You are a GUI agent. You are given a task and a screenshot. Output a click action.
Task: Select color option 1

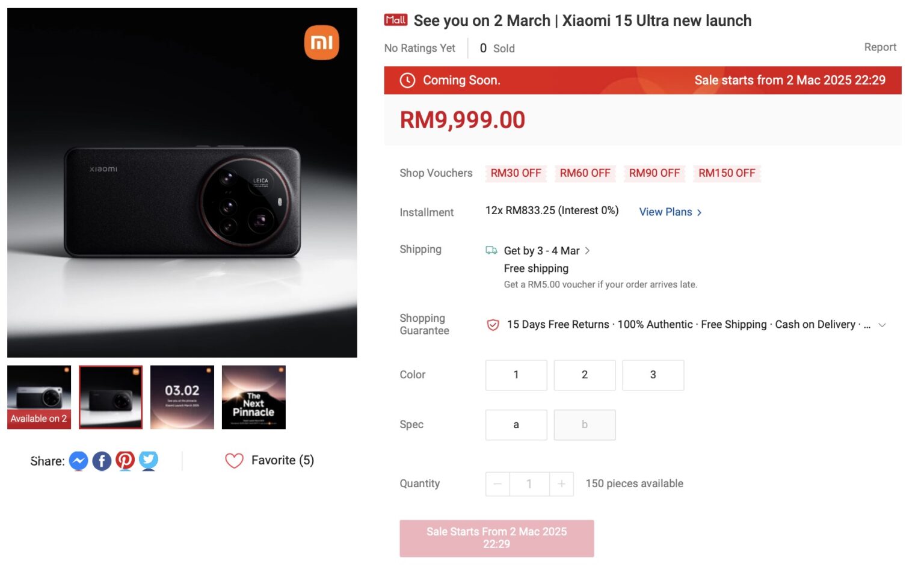pyautogui.click(x=516, y=375)
